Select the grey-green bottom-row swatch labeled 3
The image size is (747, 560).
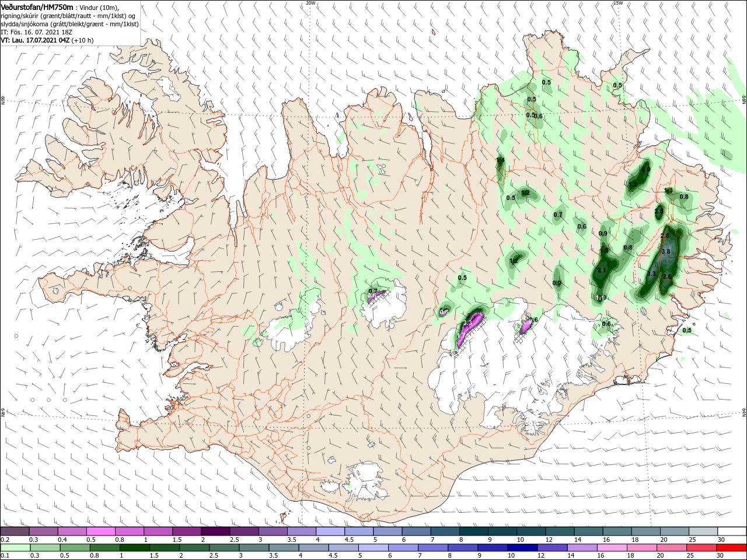pyautogui.click(x=253, y=548)
